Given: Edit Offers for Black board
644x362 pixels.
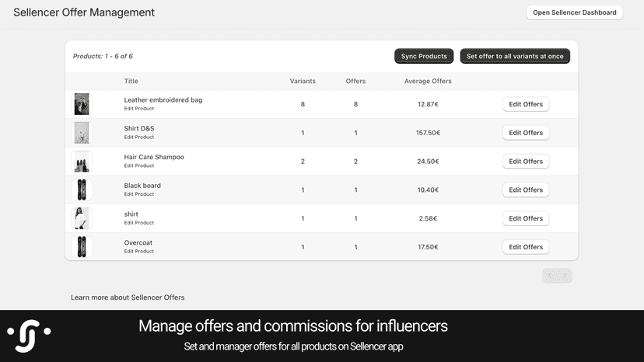Looking at the screenshot, I should click(526, 190).
